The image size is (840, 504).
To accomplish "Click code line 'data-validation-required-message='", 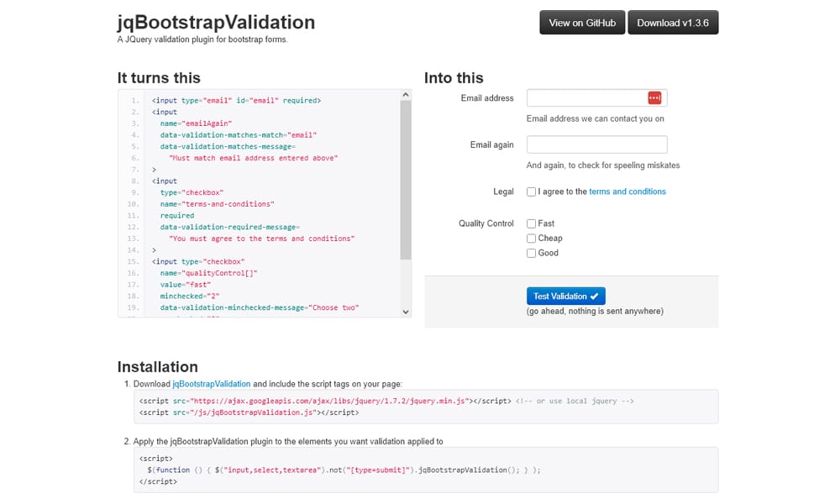I will click(230, 227).
